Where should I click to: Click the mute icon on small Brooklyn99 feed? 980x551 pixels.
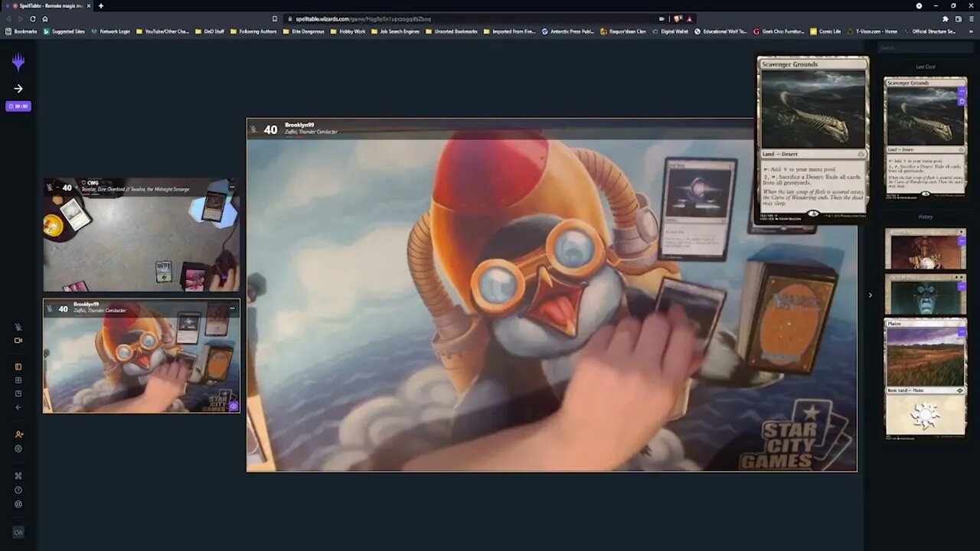[51, 308]
